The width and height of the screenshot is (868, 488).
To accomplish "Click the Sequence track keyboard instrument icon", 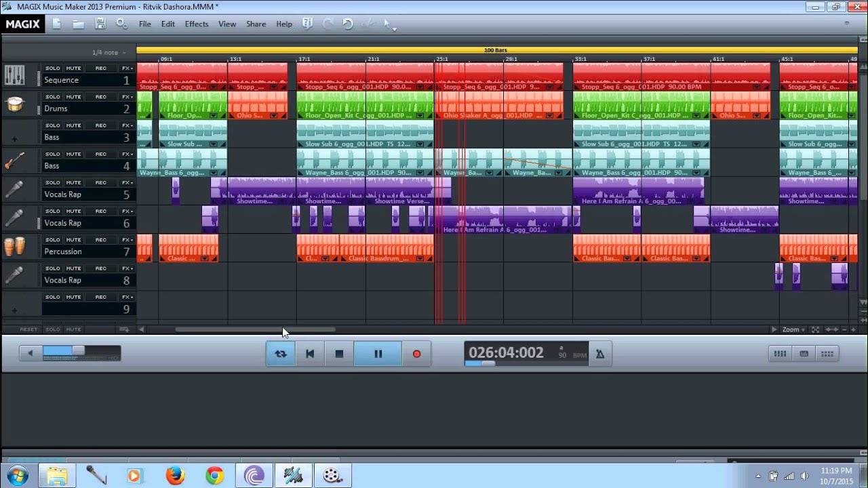I will tap(14, 75).
